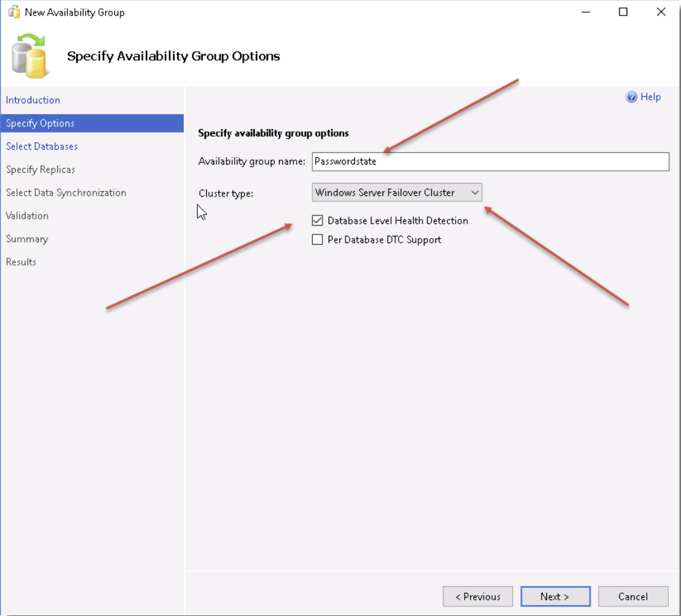Screen dimensions: 681x616
Task: Click the 'Cluster type:' label
Action: pyautogui.click(x=226, y=193)
